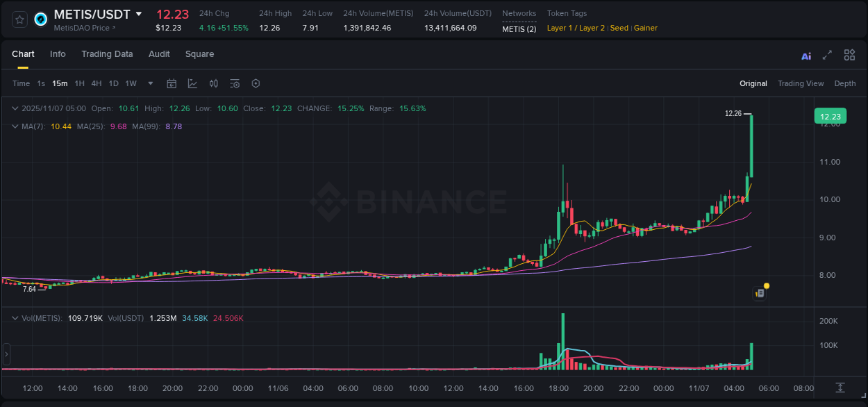
Task: Switch to the Trading Data tab
Action: pyautogui.click(x=107, y=54)
